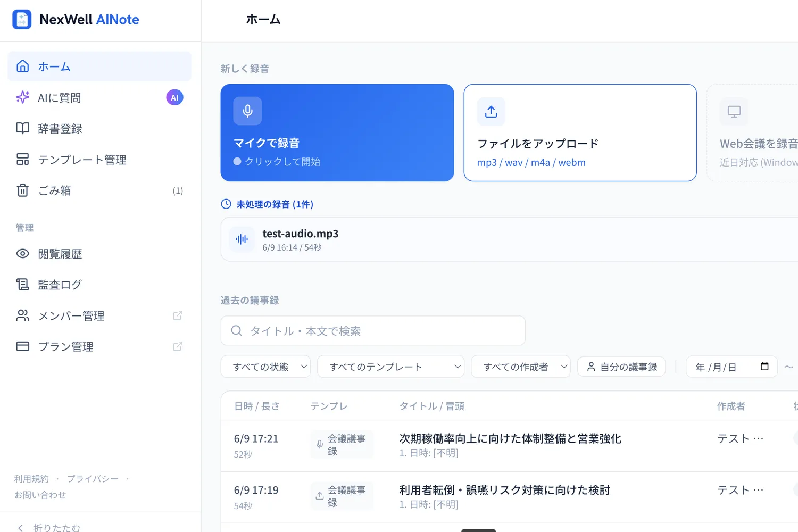The height and width of the screenshot is (532, 798).
Task: Click the 監査ログ scroll icon
Action: 22,285
